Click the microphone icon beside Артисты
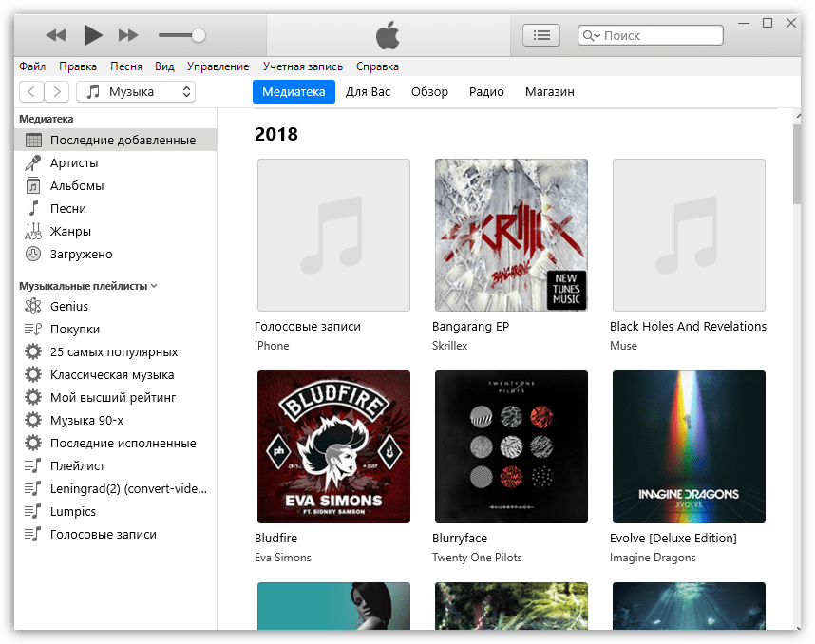The image size is (815, 644). coord(33,162)
